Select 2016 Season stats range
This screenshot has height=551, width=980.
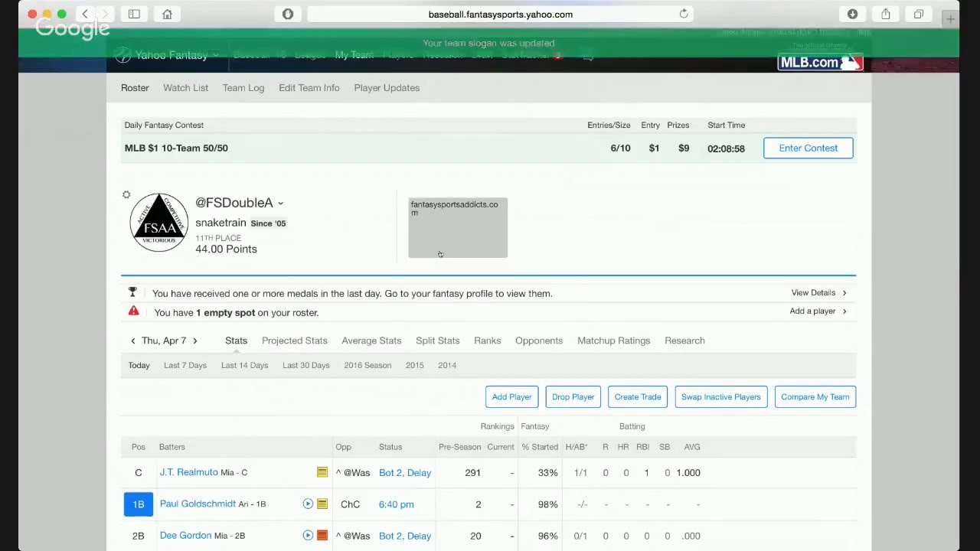click(x=367, y=365)
